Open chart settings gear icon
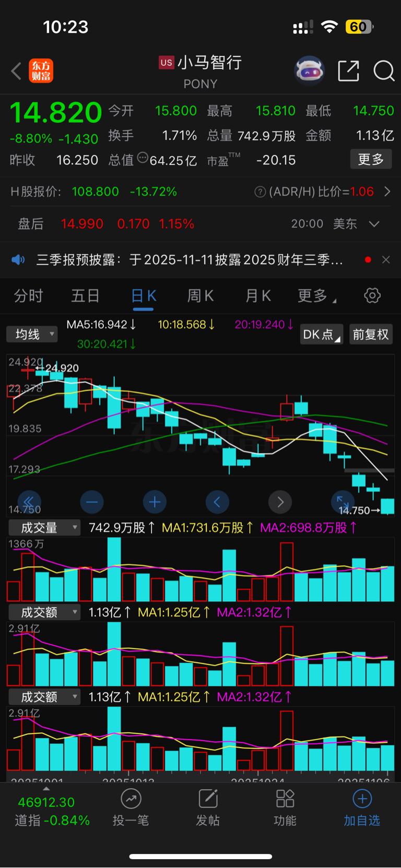The width and height of the screenshot is (401, 868). (x=372, y=296)
